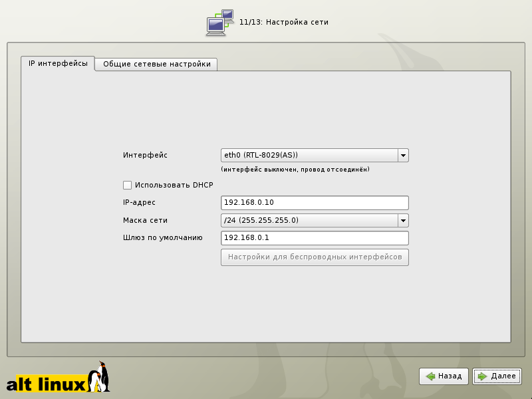Click the network computers icon in header
This screenshot has height=399, width=532.
tap(220, 22)
